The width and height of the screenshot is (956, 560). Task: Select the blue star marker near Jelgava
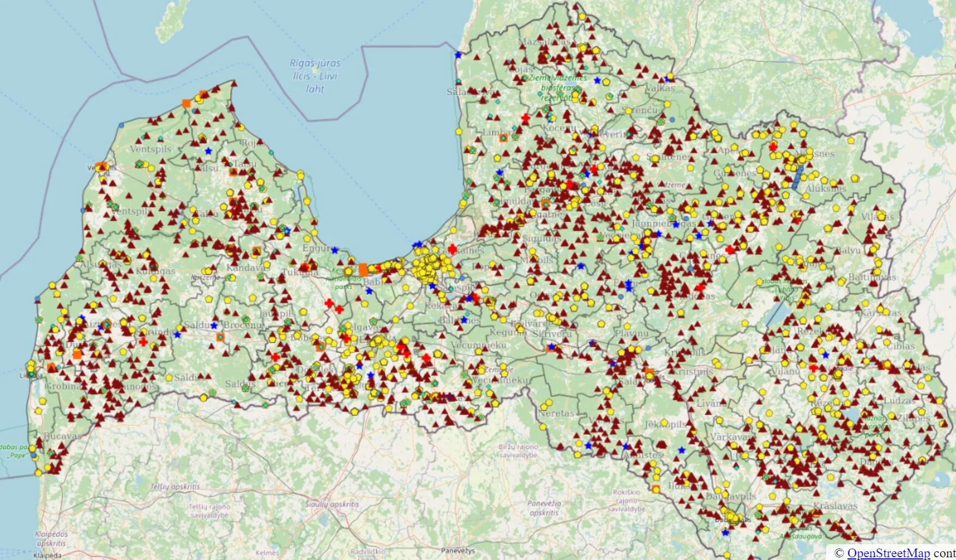tap(359, 368)
